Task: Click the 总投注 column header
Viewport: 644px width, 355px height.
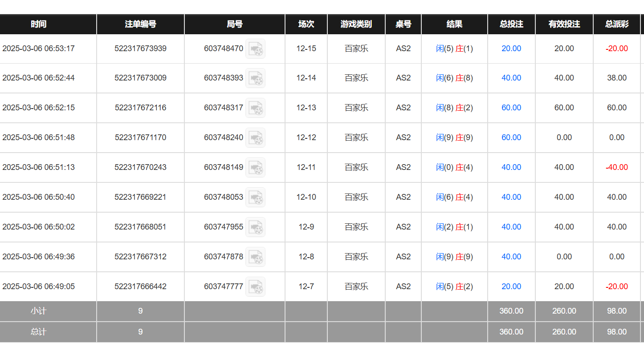Action: [511, 24]
